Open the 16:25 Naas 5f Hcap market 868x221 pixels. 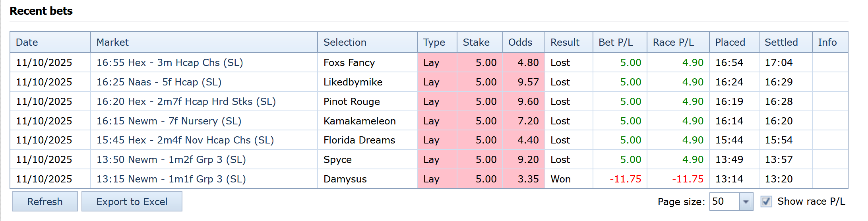159,82
